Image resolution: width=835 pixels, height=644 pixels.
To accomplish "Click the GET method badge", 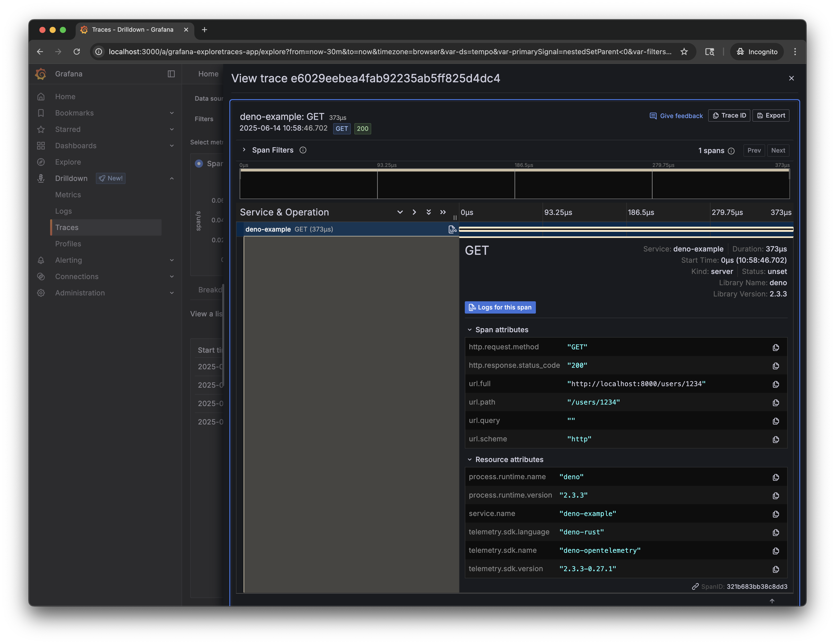I will click(341, 129).
